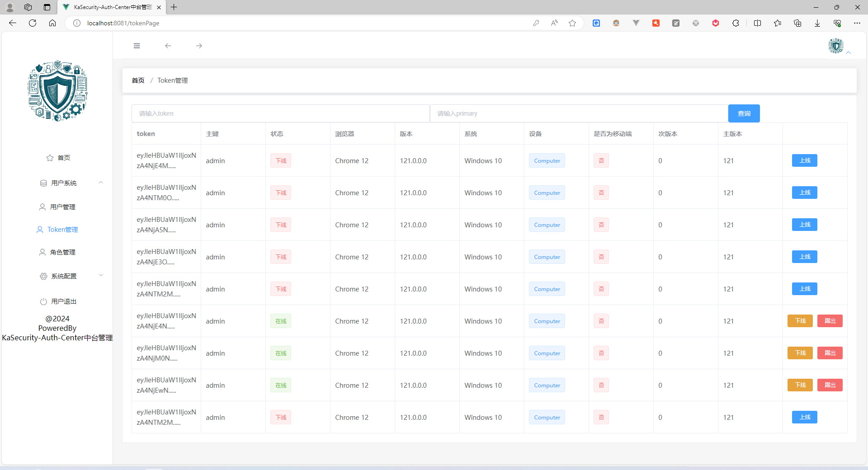The height and width of the screenshot is (470, 868).
Task: Click 用户退出 to log out
Action: [x=58, y=301]
